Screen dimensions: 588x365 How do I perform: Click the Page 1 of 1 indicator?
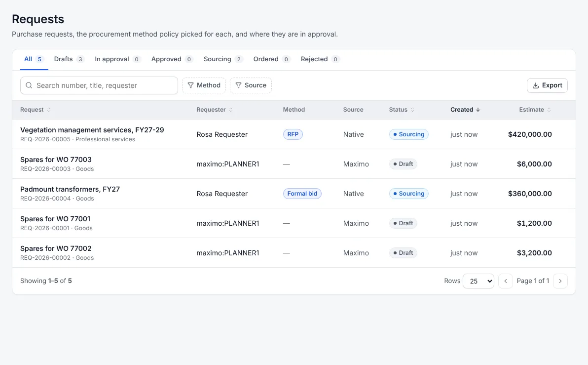click(533, 281)
